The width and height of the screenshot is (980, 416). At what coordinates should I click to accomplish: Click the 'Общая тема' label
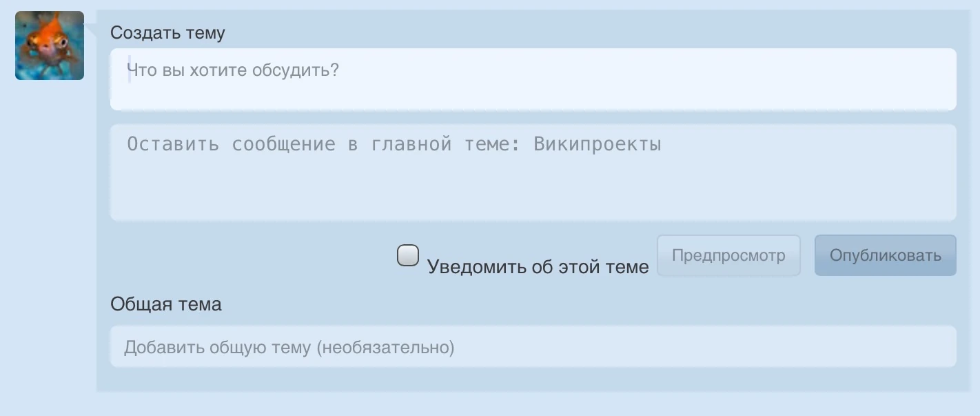pyautogui.click(x=165, y=304)
